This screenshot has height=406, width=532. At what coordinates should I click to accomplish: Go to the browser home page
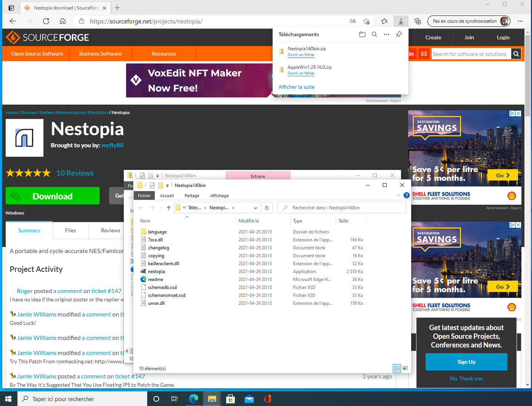(63, 21)
